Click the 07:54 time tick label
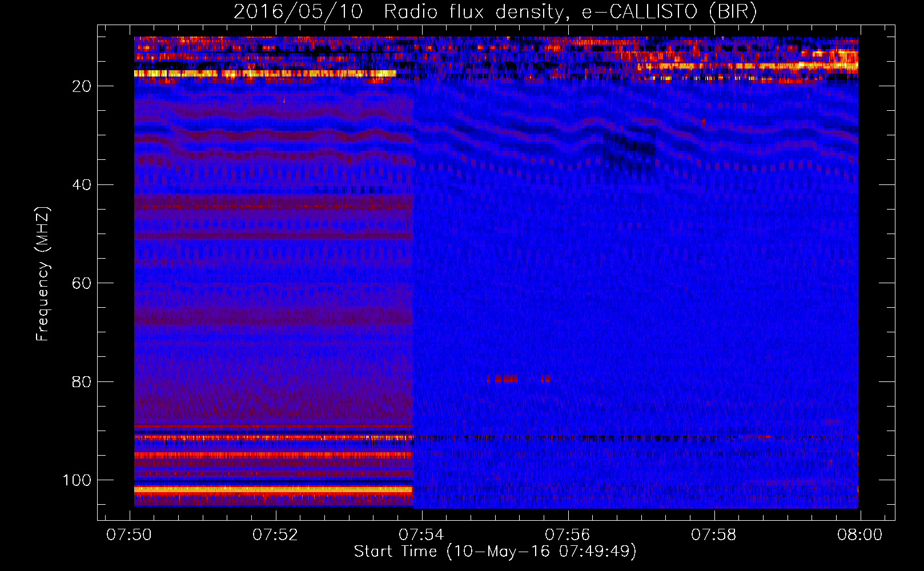The width and height of the screenshot is (924, 571). [421, 535]
